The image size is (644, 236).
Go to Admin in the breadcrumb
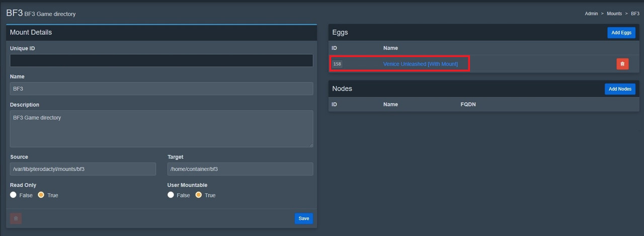[x=592, y=14]
